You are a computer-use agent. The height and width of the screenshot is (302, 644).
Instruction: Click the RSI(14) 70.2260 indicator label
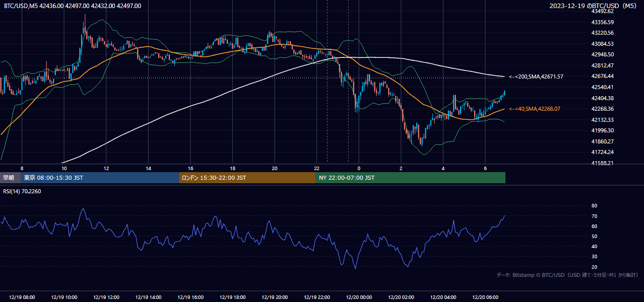click(22, 191)
